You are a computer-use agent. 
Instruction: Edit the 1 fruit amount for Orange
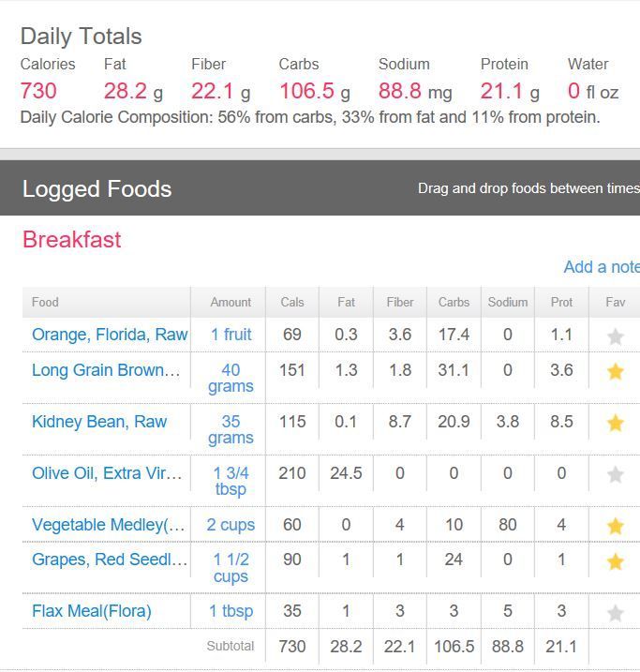(x=231, y=335)
